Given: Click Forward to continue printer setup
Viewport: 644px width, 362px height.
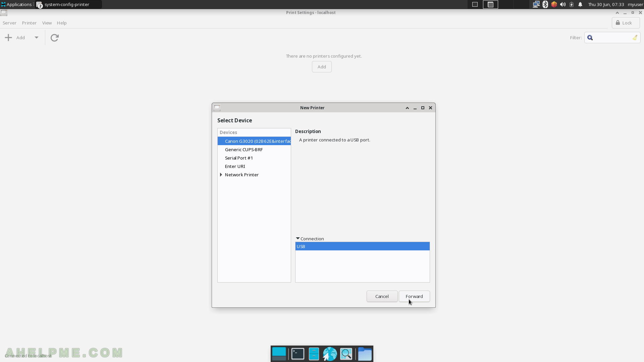Looking at the screenshot, I should pos(414,296).
